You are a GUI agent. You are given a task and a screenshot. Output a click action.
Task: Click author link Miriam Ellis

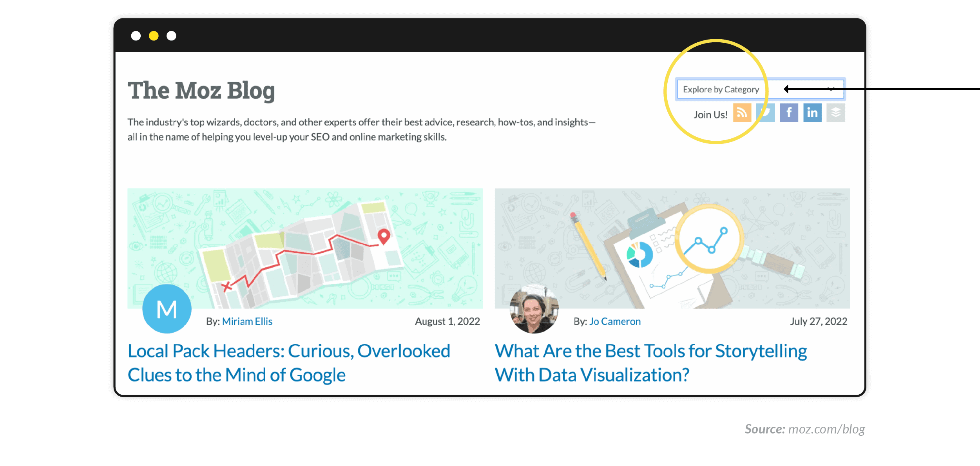click(x=247, y=321)
